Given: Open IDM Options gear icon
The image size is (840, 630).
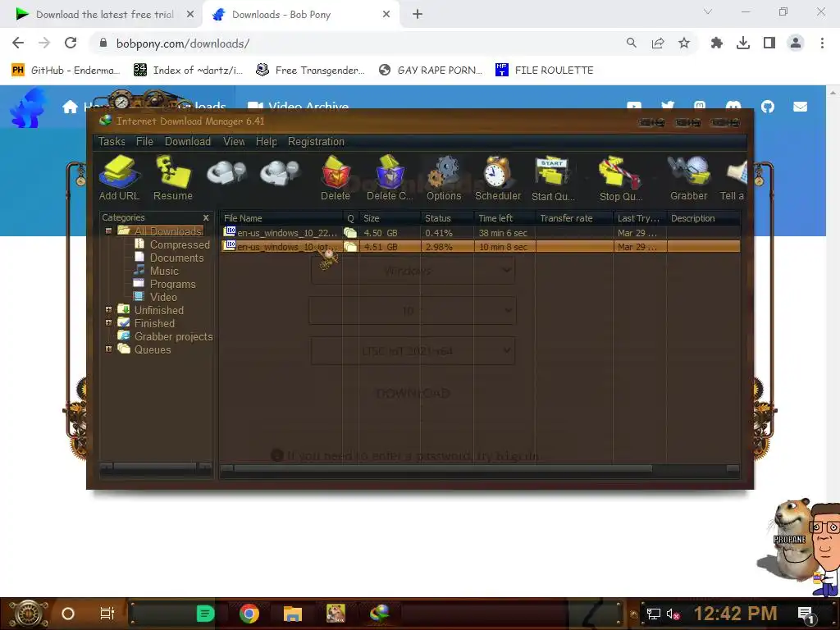Looking at the screenshot, I should tap(444, 178).
